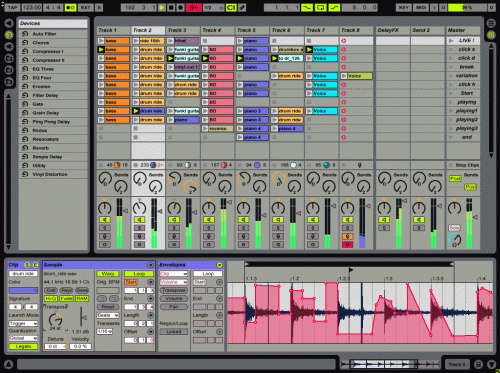Image resolution: width=500 pixels, height=373 pixels.
Task: Click the Master cue volume knob
Action: pyautogui.click(x=454, y=240)
